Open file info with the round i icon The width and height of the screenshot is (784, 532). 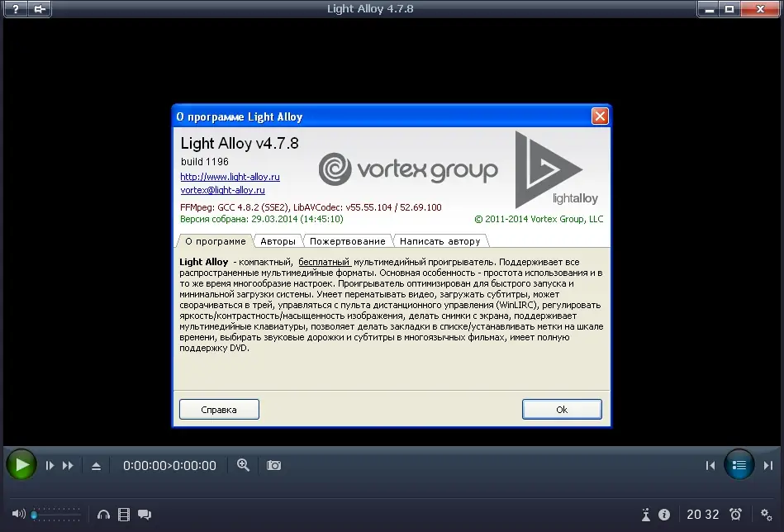[664, 514]
